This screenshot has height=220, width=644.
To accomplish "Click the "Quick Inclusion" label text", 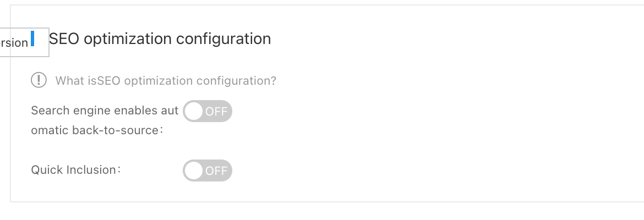I will click(x=74, y=170).
